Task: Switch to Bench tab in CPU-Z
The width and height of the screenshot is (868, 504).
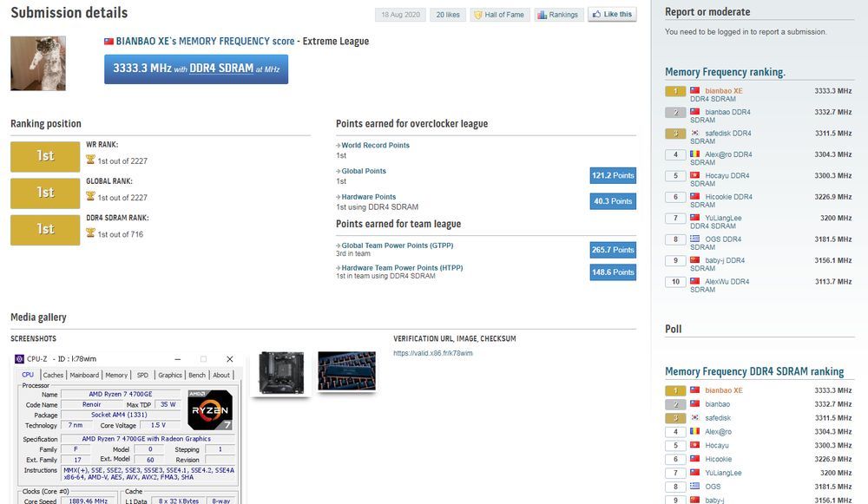Action: (x=197, y=375)
